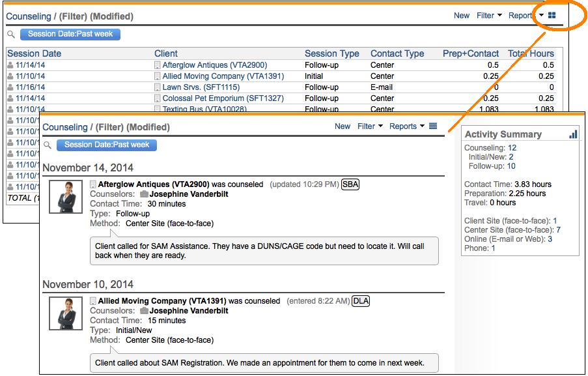Switch to the list view icon
Image resolution: width=588 pixels, height=376 pixels.
tap(433, 126)
